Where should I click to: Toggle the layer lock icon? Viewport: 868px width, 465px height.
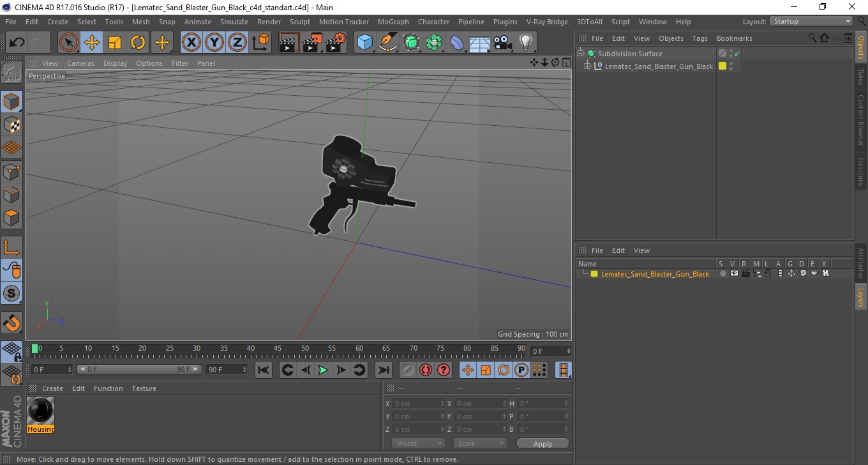[768, 273]
